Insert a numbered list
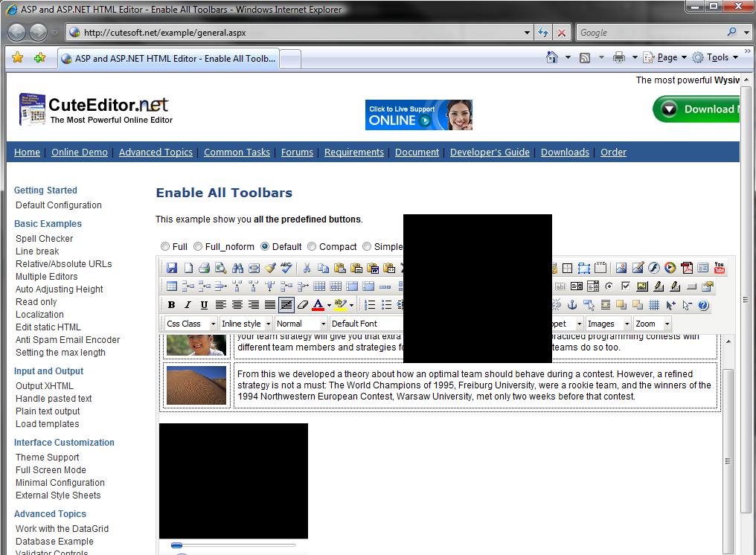 (x=370, y=305)
